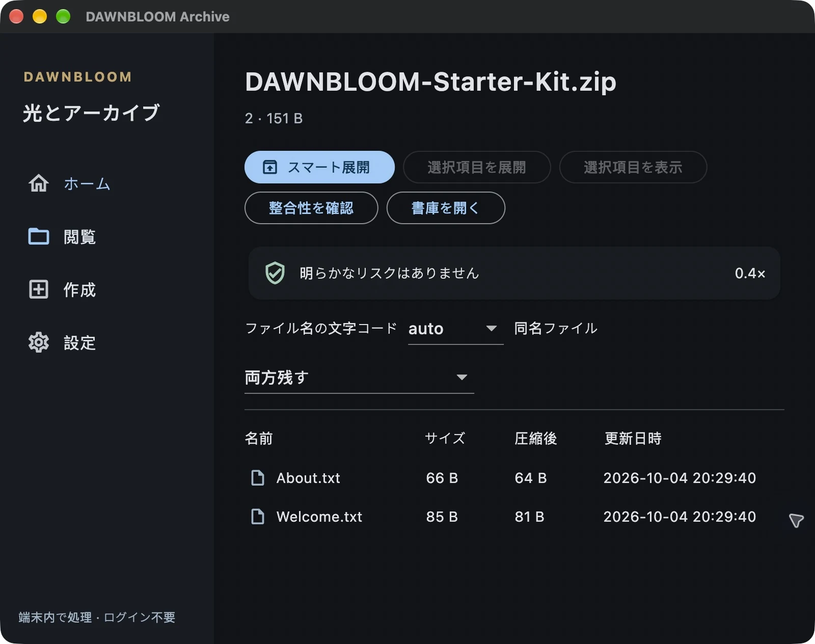Select the Welcome.txt file name
The image size is (815, 644).
tap(319, 517)
